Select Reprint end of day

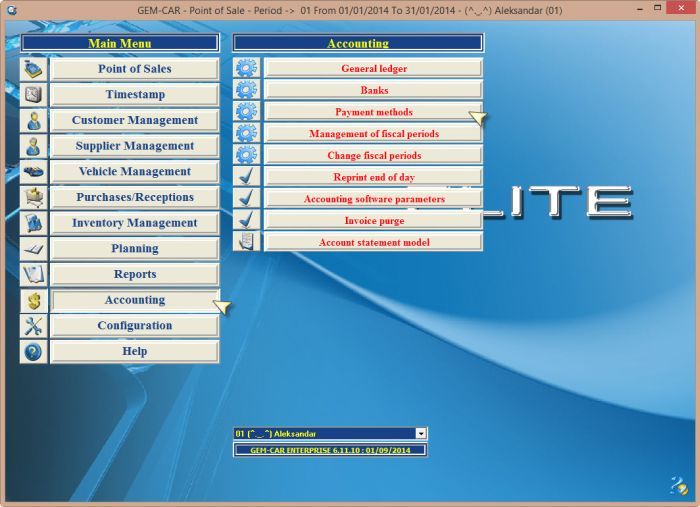coord(374,177)
